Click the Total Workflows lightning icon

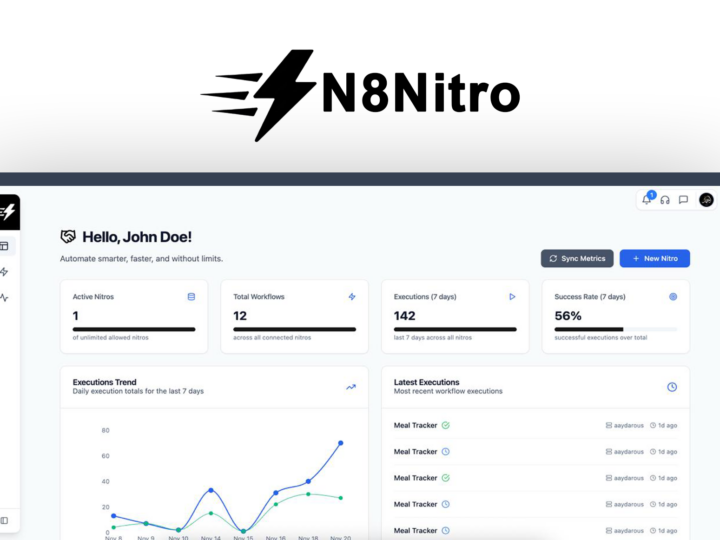[x=352, y=297]
